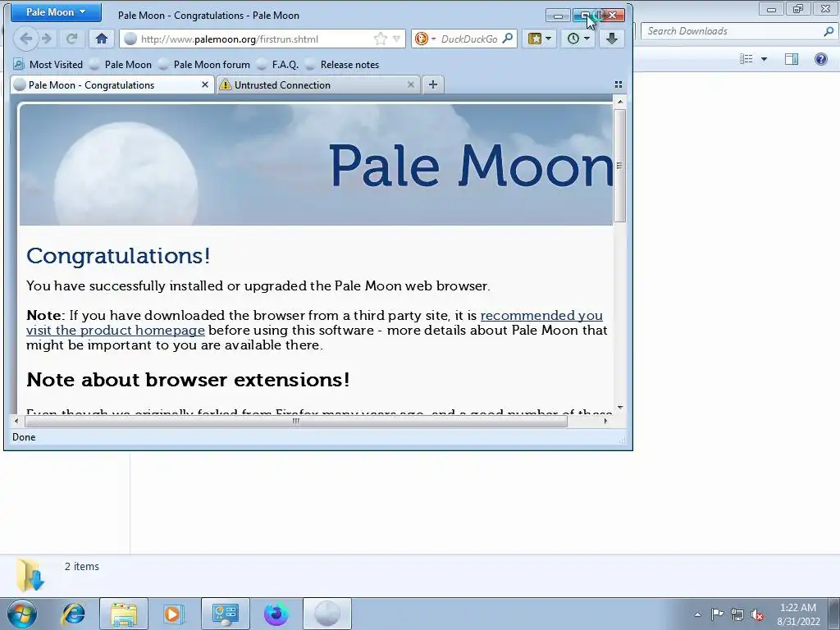Click the vertical scrollbar up arrow
The height and width of the screenshot is (630, 840).
point(620,101)
